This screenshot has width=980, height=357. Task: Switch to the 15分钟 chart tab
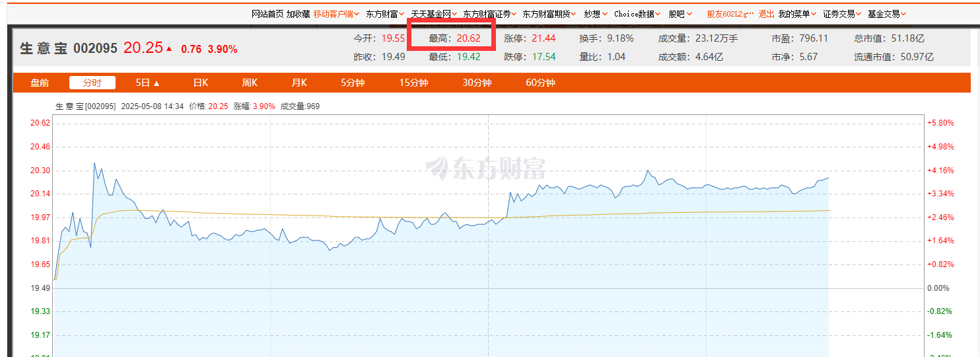(x=413, y=83)
